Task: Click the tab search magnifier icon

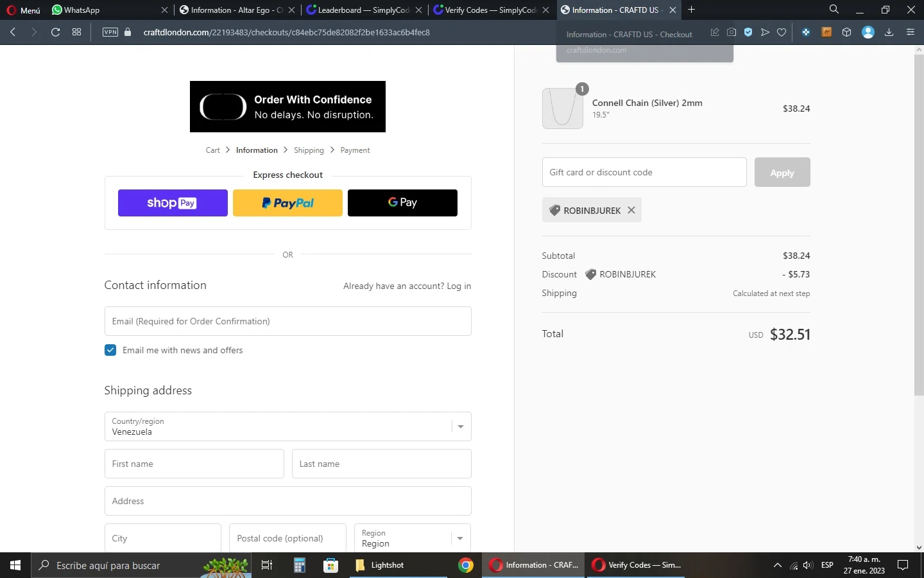Action: pos(834,10)
